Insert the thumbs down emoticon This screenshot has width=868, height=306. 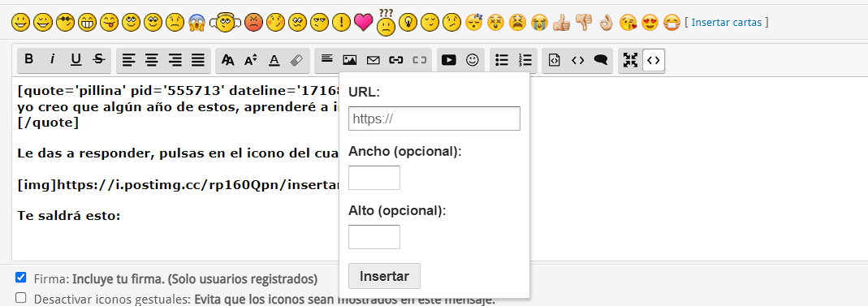click(x=584, y=23)
